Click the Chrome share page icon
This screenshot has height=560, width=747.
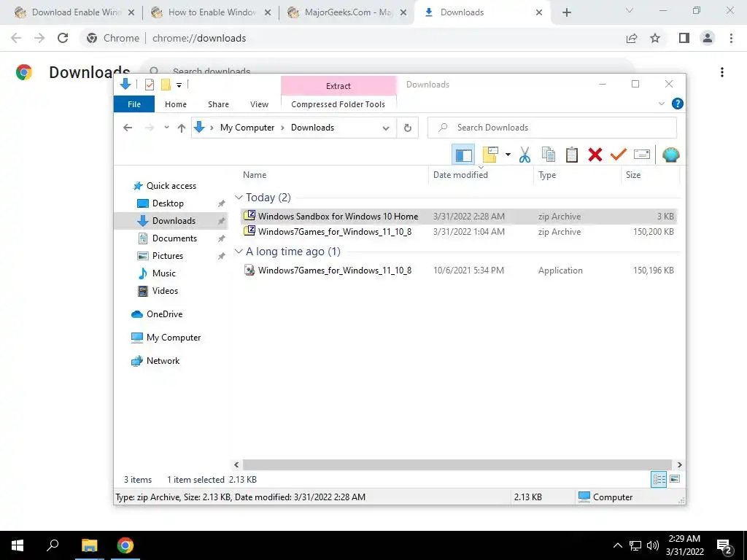point(632,38)
